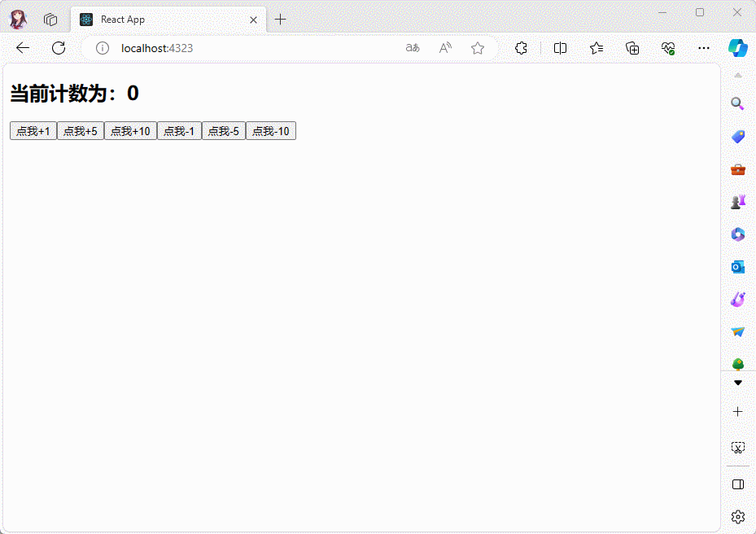Viewport: 756px width, 534px height.
Task: Click the 点我+5 button
Action: click(x=81, y=131)
